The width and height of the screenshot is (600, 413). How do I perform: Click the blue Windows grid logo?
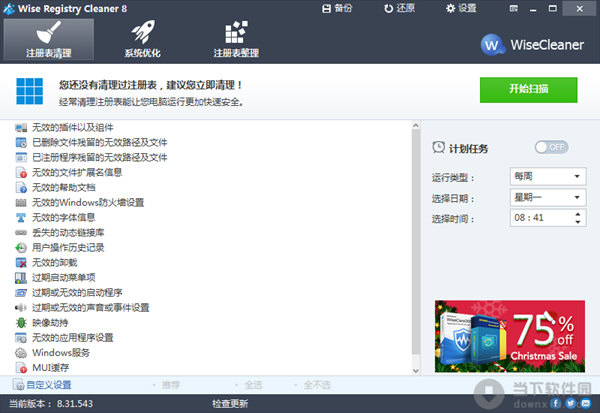[29, 91]
